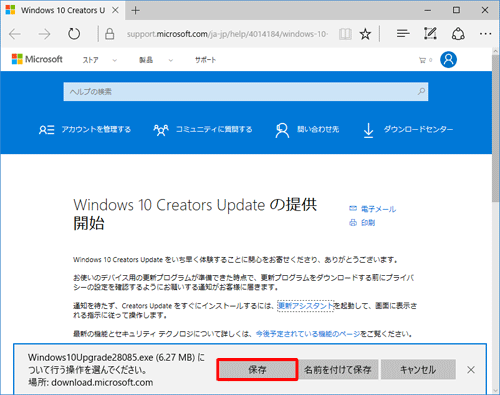This screenshot has width=500, height=395.
Task: Click the Share icon in Edge toolbar
Action: (458, 34)
